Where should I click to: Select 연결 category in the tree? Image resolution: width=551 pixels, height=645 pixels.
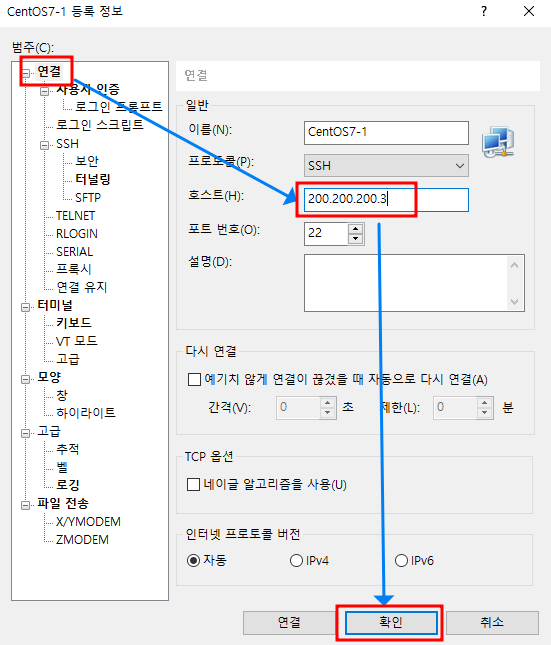click(49, 72)
